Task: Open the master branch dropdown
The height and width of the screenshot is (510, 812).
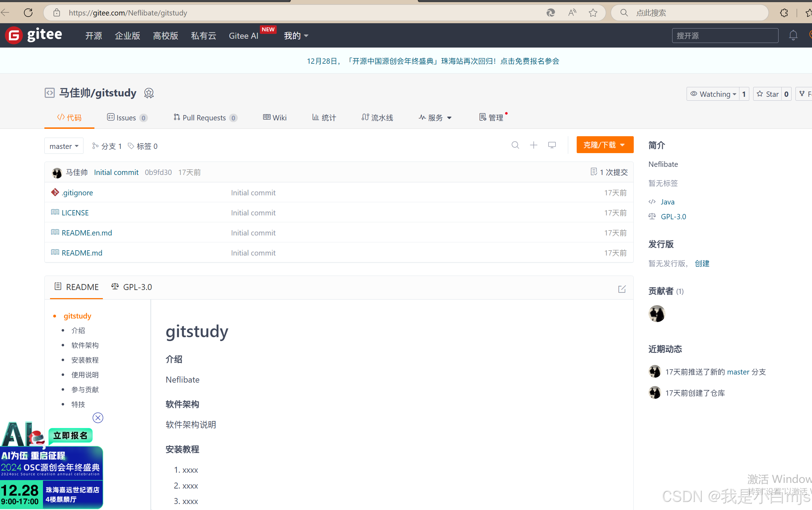Action: pyautogui.click(x=64, y=146)
